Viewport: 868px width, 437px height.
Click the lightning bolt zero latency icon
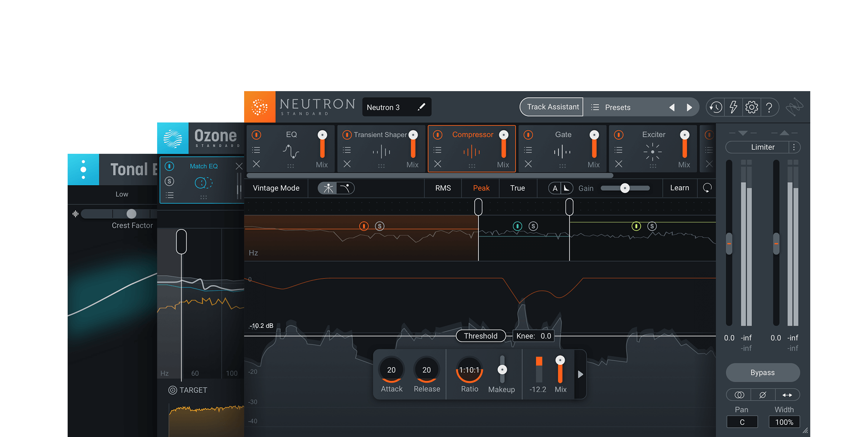coord(733,107)
